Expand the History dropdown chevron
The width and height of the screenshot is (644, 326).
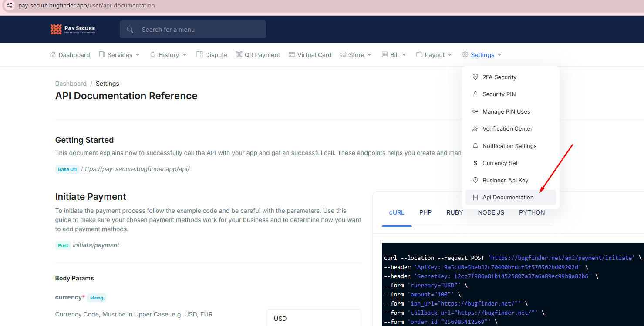click(185, 54)
